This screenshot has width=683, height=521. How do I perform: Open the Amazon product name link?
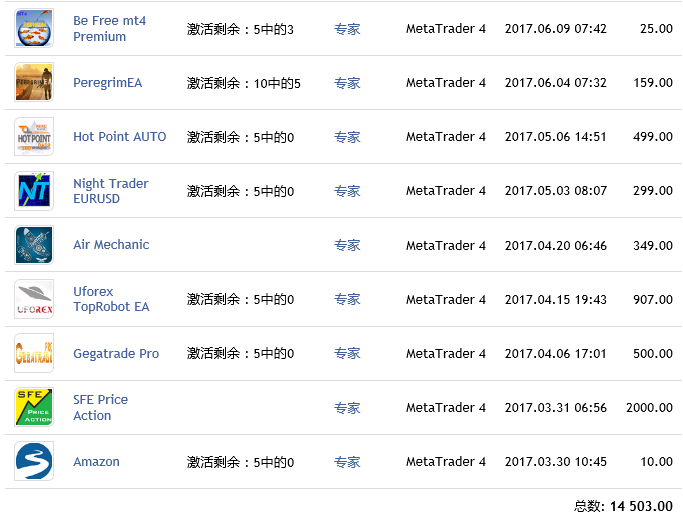96,462
